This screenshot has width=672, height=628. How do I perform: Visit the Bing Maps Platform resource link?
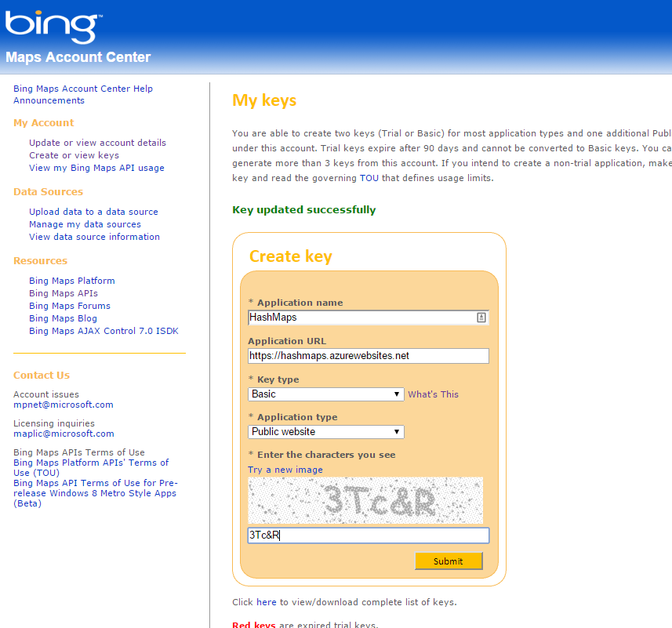[72, 281]
